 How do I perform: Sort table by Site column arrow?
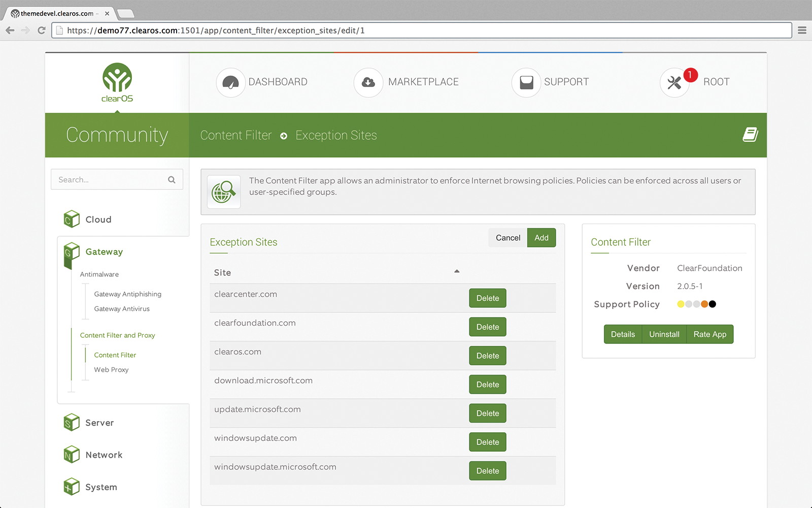tap(457, 271)
